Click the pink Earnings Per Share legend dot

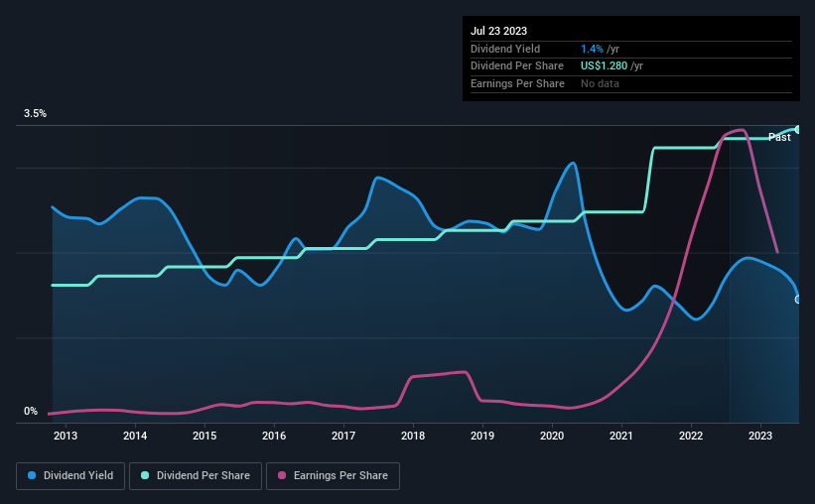click(x=282, y=475)
